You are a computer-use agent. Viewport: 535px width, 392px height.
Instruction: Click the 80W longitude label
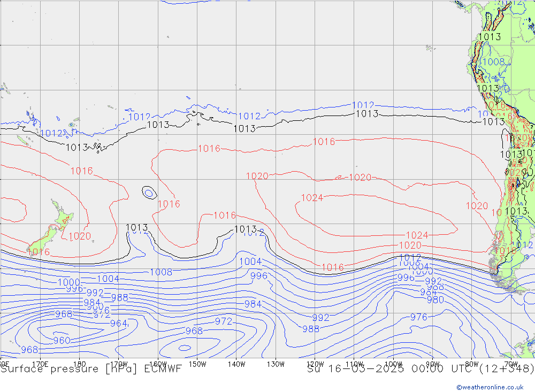point(472,364)
